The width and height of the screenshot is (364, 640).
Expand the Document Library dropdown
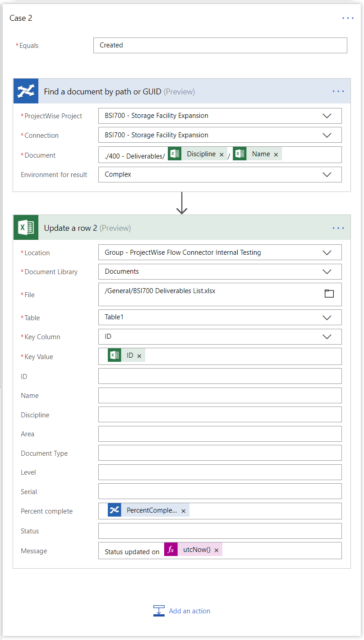click(x=327, y=272)
